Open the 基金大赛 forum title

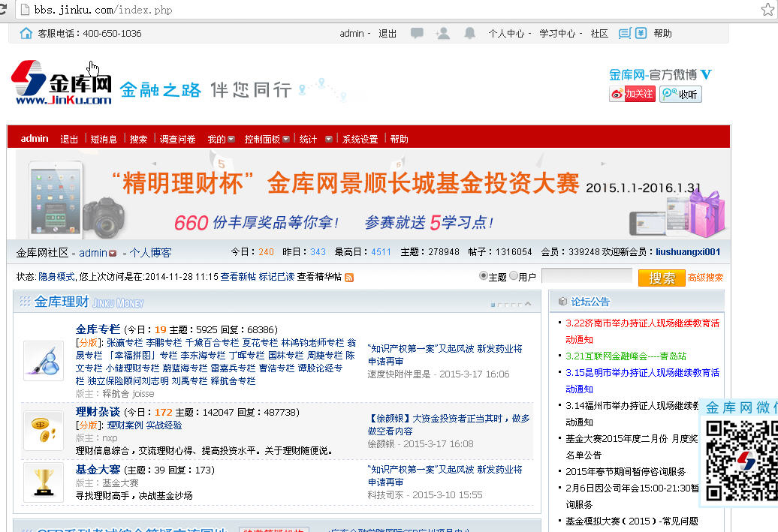coord(98,470)
